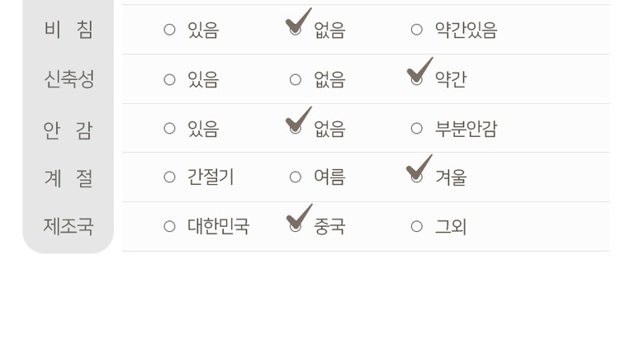
Task: Select 있음 radio in 비침 row
Action: tap(169, 31)
